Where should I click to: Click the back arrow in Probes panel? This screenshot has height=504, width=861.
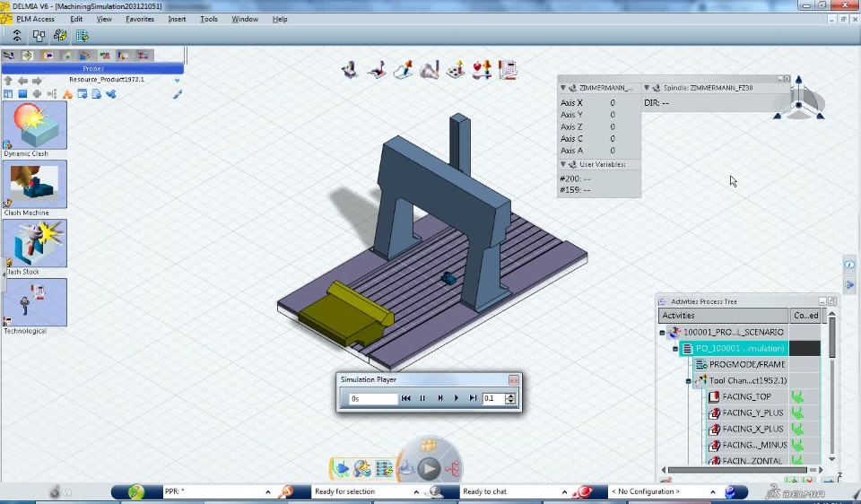(22, 81)
